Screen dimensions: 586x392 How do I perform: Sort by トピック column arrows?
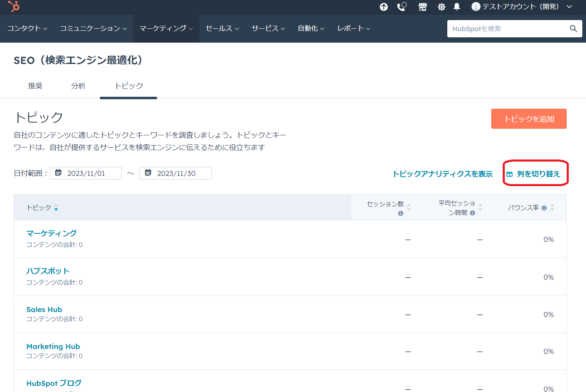click(56, 208)
